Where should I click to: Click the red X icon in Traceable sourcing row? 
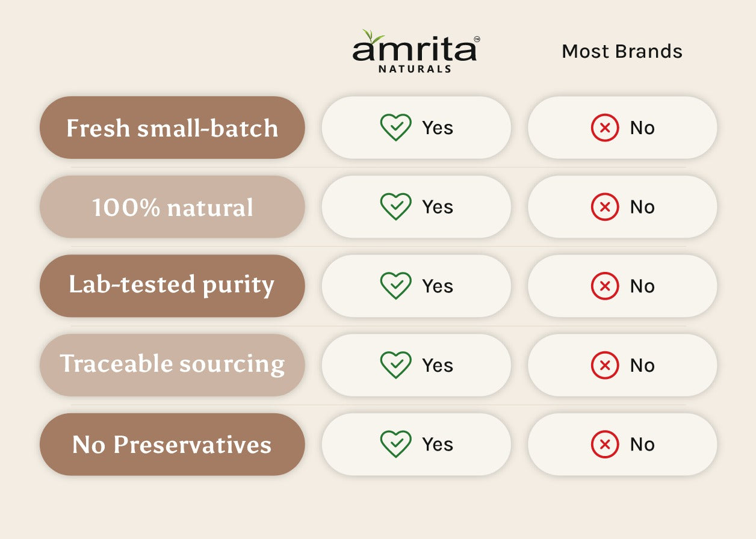(x=605, y=365)
